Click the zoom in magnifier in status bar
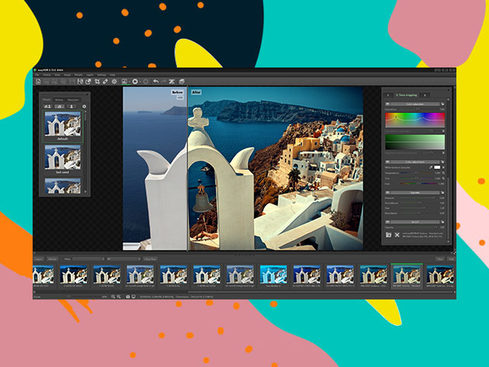This screenshot has height=367, width=489. click(x=119, y=296)
